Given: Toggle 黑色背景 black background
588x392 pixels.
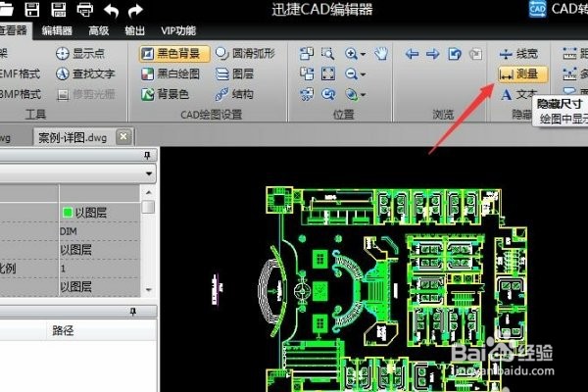Looking at the screenshot, I should click(x=174, y=54).
